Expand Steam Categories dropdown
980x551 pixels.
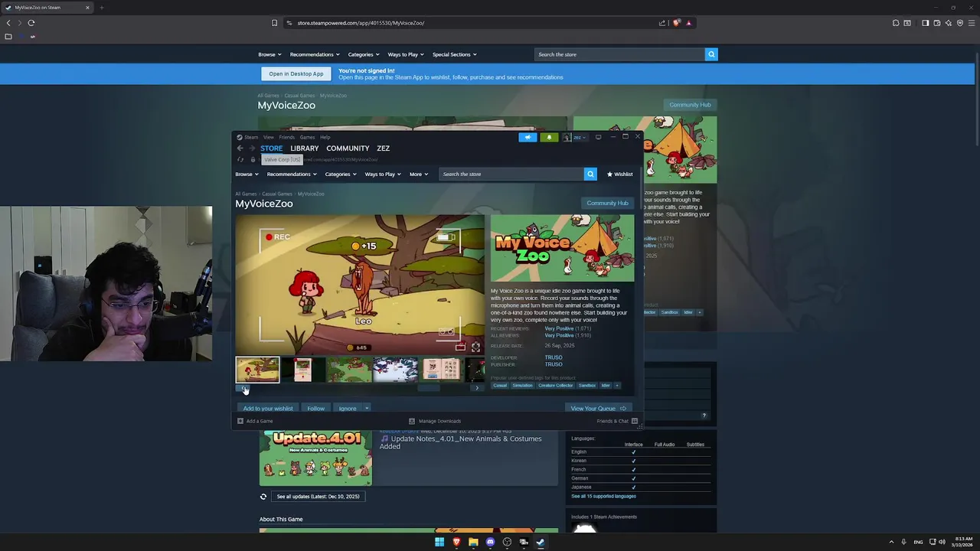[x=340, y=174]
